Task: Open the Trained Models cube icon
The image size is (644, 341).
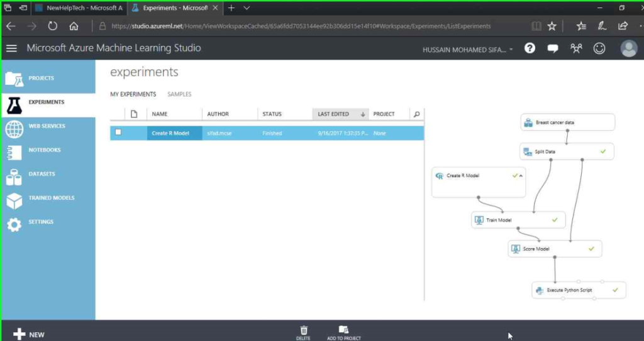Action: pyautogui.click(x=14, y=201)
